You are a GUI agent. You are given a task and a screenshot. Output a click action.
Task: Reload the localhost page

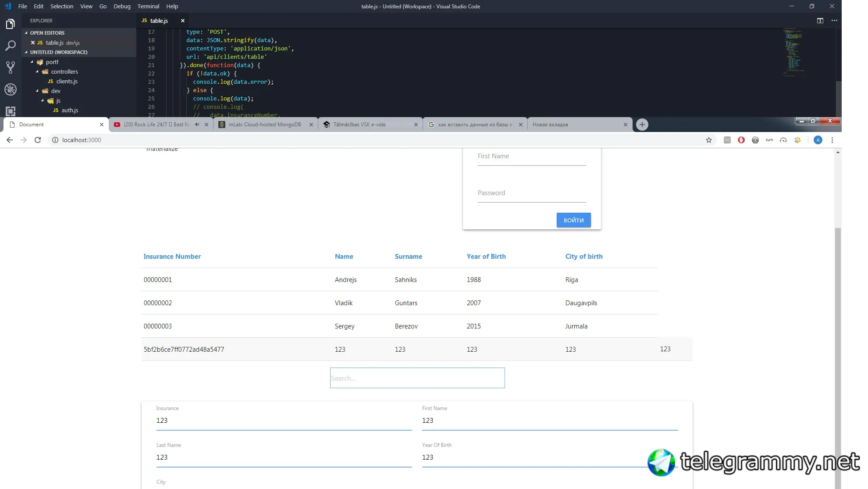click(x=38, y=140)
